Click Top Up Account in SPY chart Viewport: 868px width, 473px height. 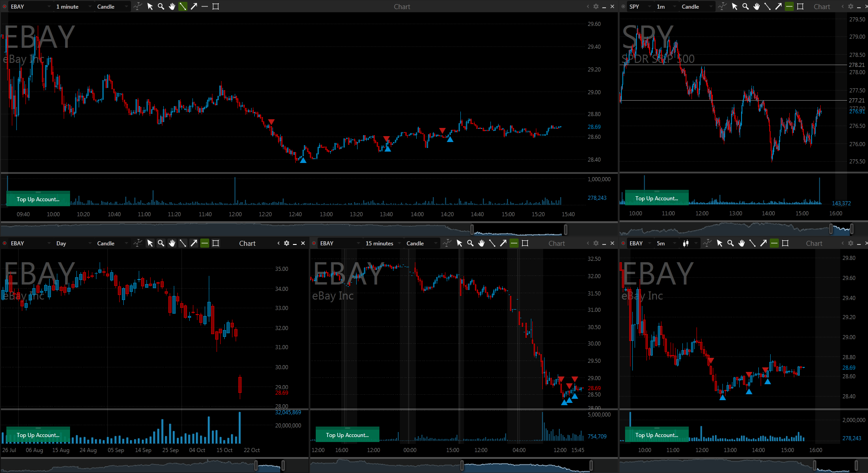click(x=657, y=198)
